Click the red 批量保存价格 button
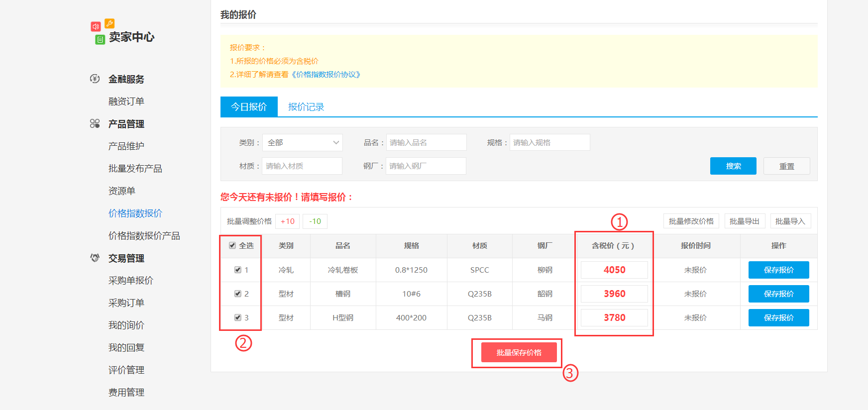Screen dimensions: 868x410 [519, 352]
